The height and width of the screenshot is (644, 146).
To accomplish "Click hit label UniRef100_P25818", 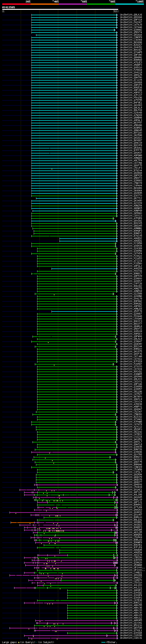I will pyautogui.click(x=131, y=70).
